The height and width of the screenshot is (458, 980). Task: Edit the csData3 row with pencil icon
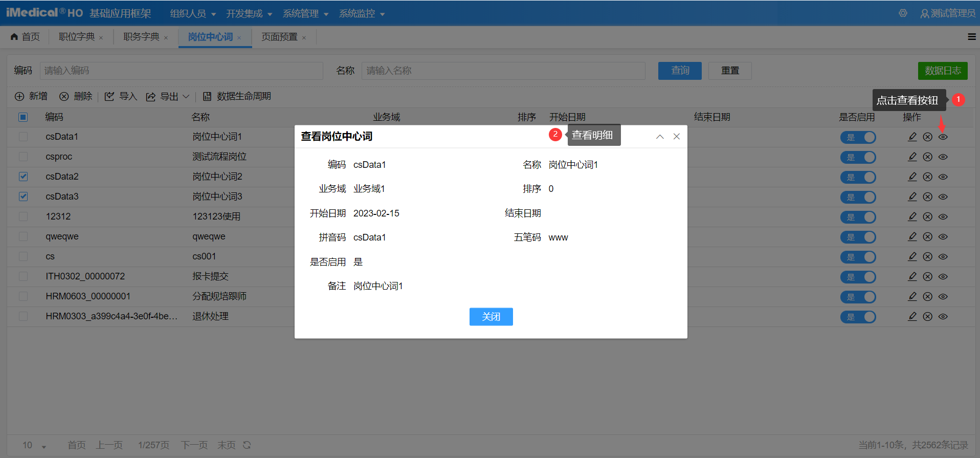click(x=912, y=197)
